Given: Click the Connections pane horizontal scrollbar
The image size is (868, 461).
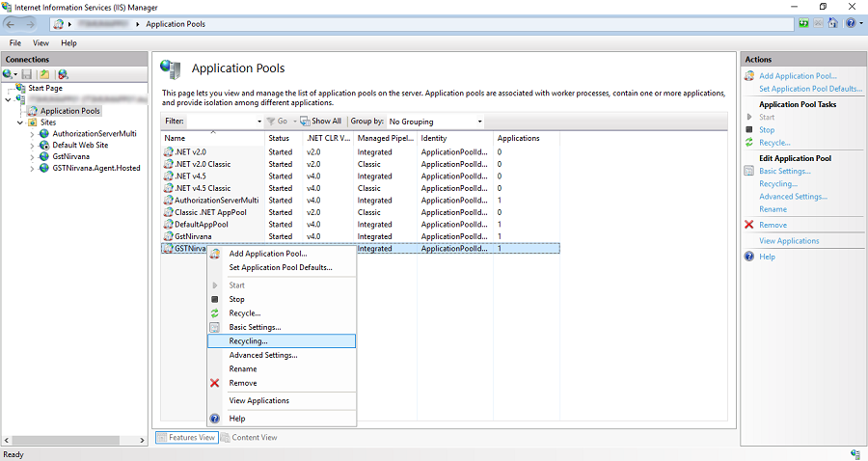Looking at the screenshot, I should coord(66,441).
